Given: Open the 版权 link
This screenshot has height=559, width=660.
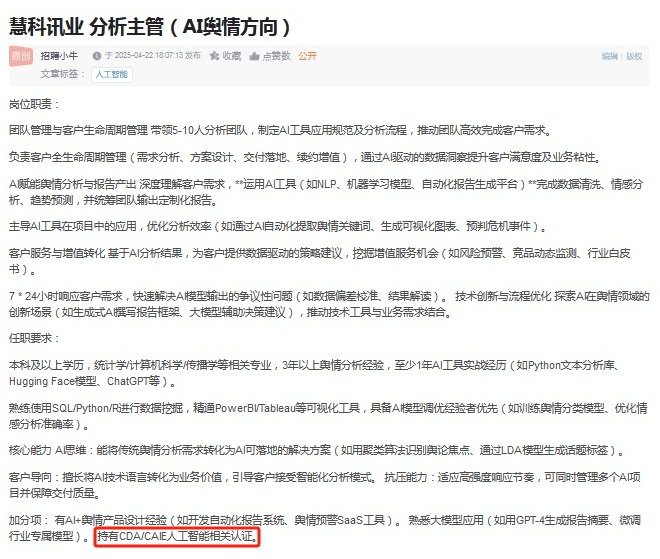Looking at the screenshot, I should pyautogui.click(x=634, y=56).
